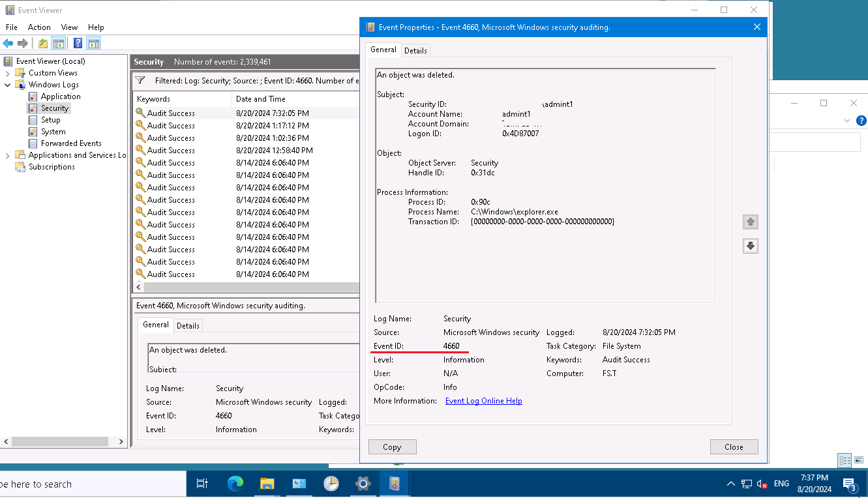This screenshot has width=868, height=498.
Task: Open Server Manager from the taskbar
Action: (x=299, y=484)
